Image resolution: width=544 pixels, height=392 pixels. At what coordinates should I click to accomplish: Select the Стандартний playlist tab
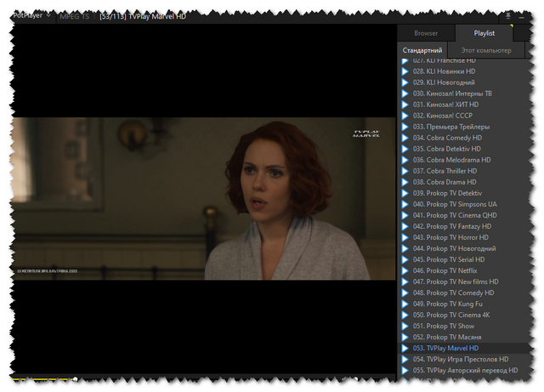[422, 50]
